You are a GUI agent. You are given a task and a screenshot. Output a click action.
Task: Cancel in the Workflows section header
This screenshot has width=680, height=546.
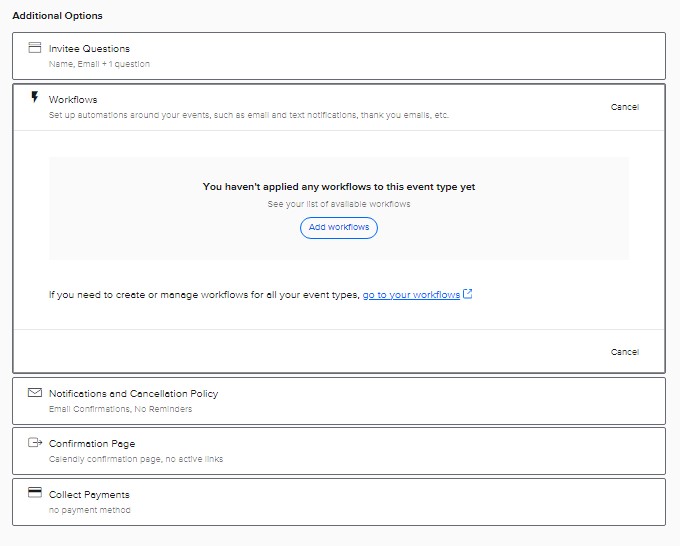624,107
